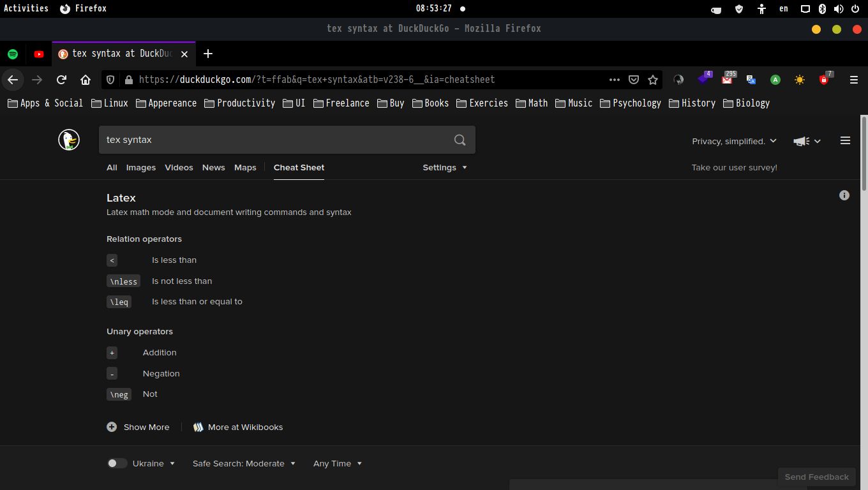This screenshot has height=490, width=868.
Task: Reload the page with the refresh icon
Action: coord(61,80)
